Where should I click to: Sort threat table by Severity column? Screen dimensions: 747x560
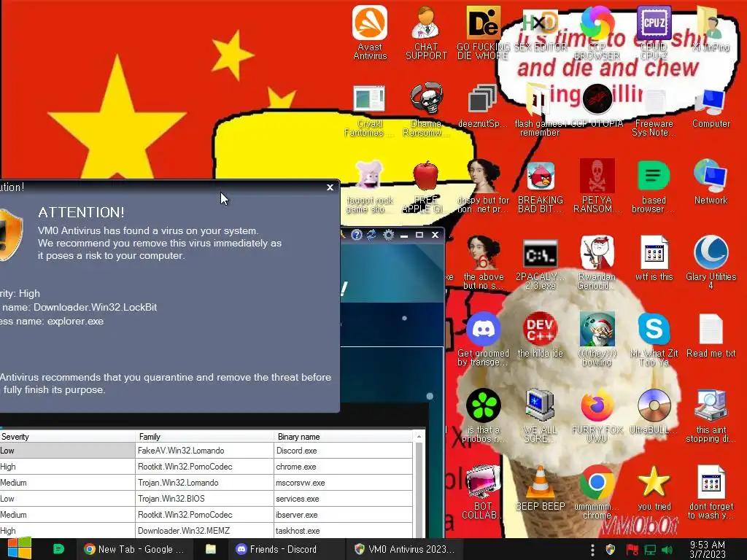(x=68, y=437)
